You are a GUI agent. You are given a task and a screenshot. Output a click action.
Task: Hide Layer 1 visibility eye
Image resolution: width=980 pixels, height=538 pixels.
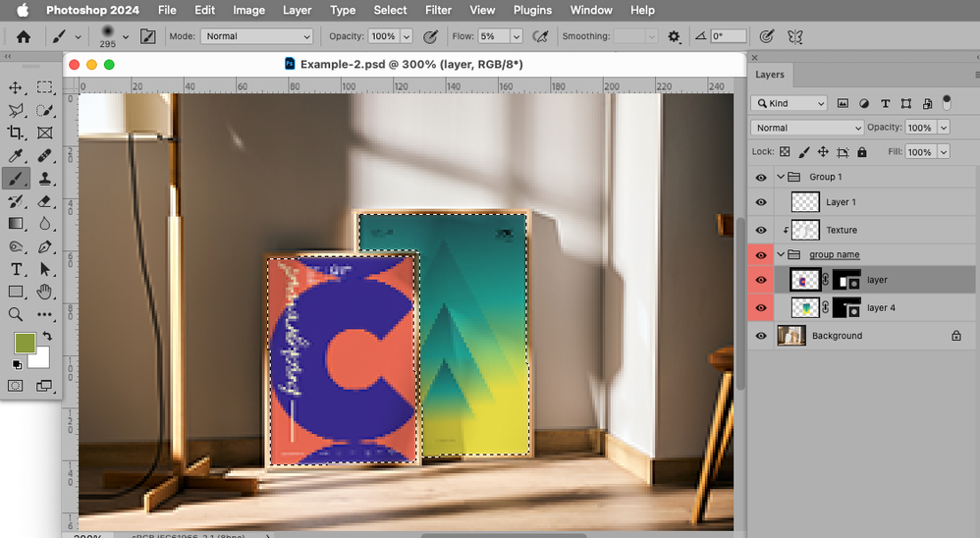click(x=761, y=202)
